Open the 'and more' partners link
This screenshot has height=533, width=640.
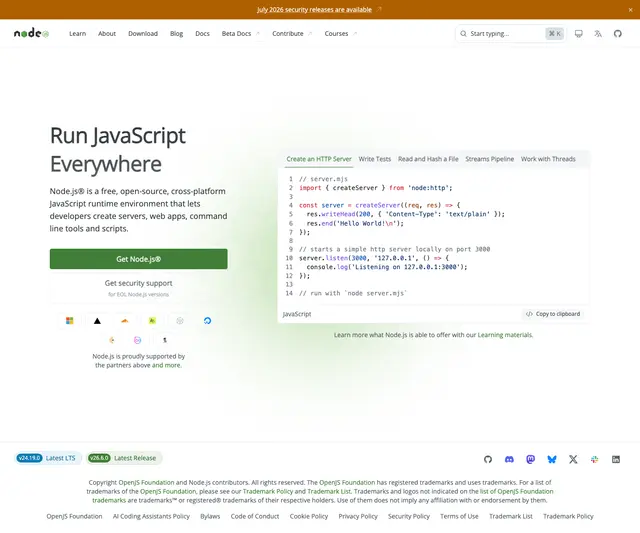click(166, 365)
